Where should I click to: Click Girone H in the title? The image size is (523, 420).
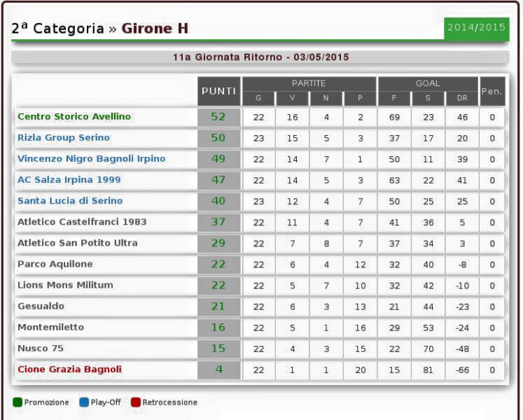tap(155, 29)
